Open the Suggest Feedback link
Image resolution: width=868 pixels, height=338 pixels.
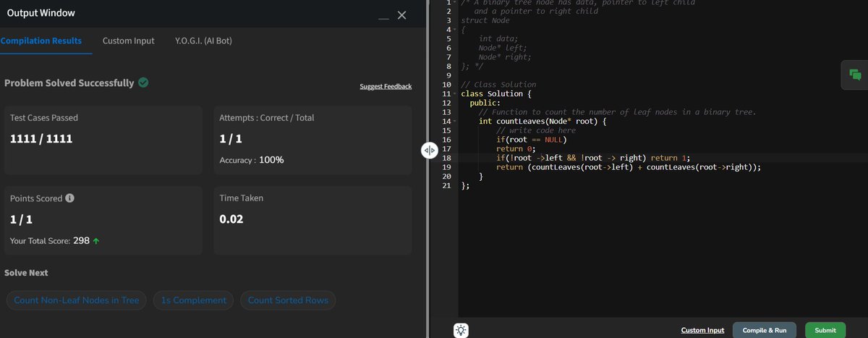[386, 87]
